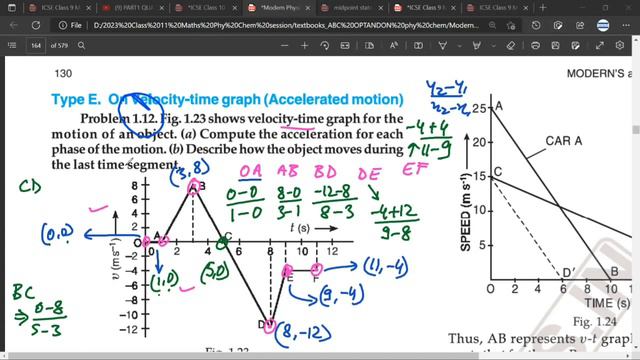Open the browser history button
Image resolution: width=640 pixels, height=360 pixels.
pyautogui.click(x=536, y=25)
